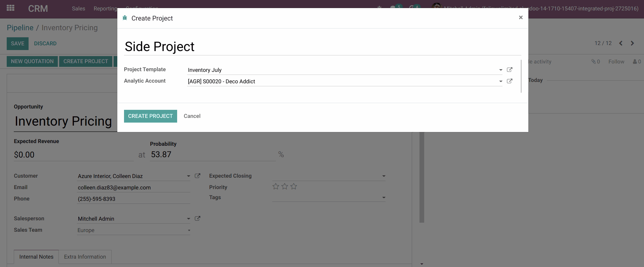
Task: Expand the Project Template dropdown
Action: pyautogui.click(x=500, y=70)
